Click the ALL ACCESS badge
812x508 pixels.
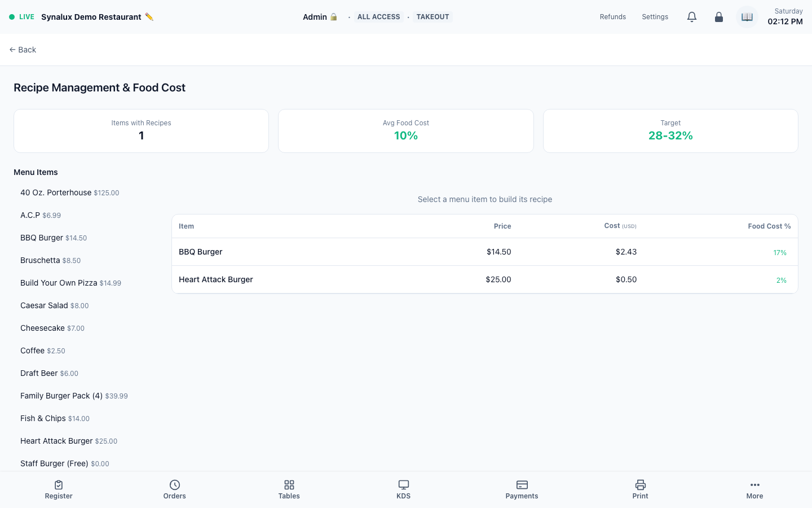click(379, 17)
